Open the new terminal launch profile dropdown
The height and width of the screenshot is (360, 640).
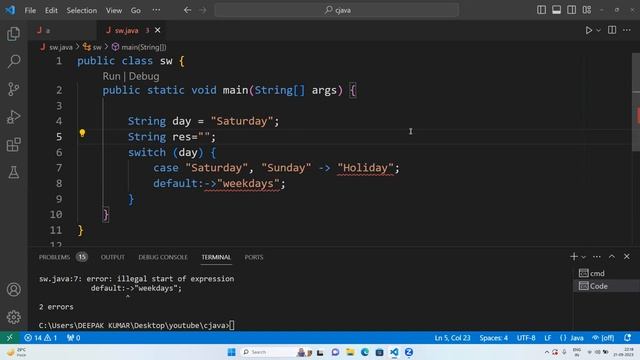click(x=584, y=257)
